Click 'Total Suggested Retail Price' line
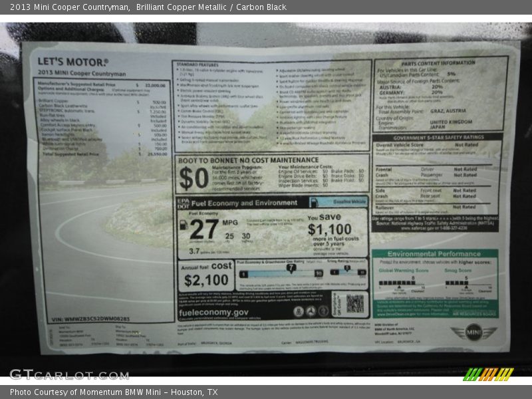Viewport: 532px width, 399px height. [104, 154]
